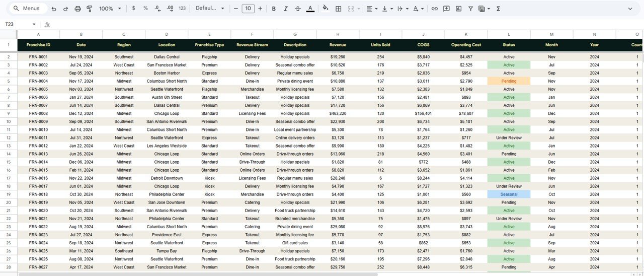
Task: Click the Undo icon
Action: (x=54, y=9)
